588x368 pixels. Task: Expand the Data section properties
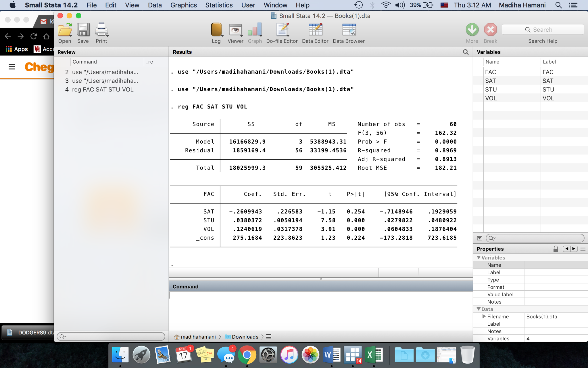[x=479, y=309]
